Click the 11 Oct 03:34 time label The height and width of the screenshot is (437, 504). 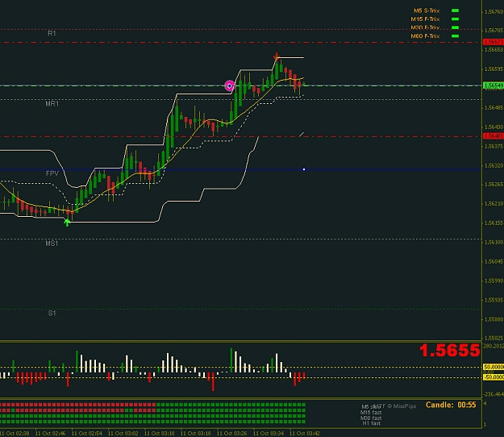click(x=269, y=434)
